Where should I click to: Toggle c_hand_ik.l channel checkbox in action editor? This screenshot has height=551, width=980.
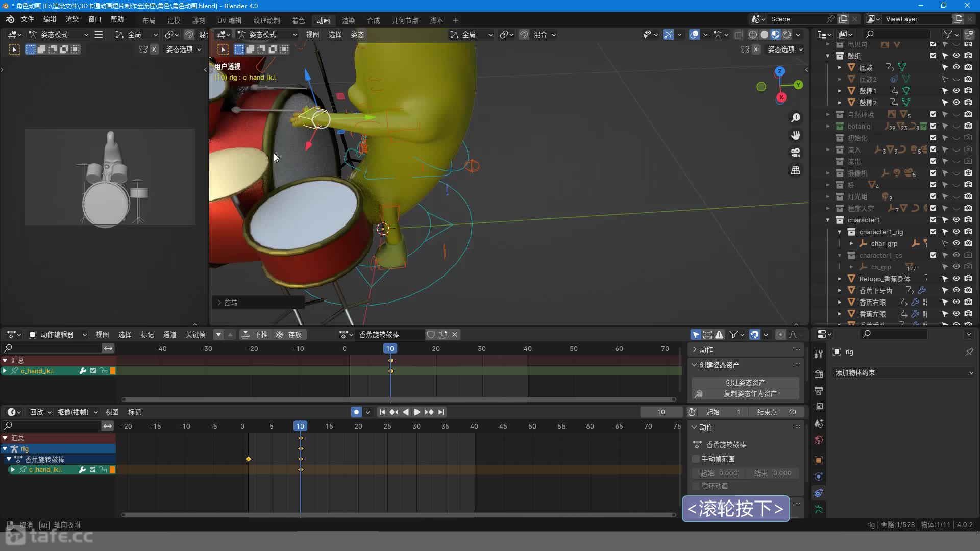tap(93, 371)
